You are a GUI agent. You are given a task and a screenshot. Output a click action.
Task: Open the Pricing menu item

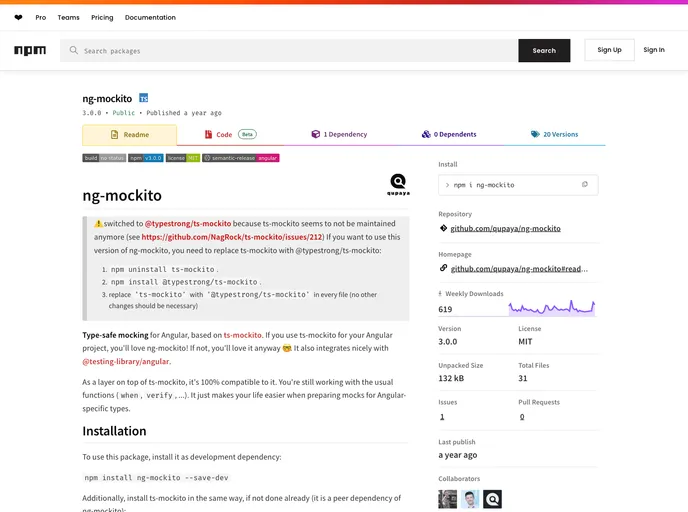point(102,18)
